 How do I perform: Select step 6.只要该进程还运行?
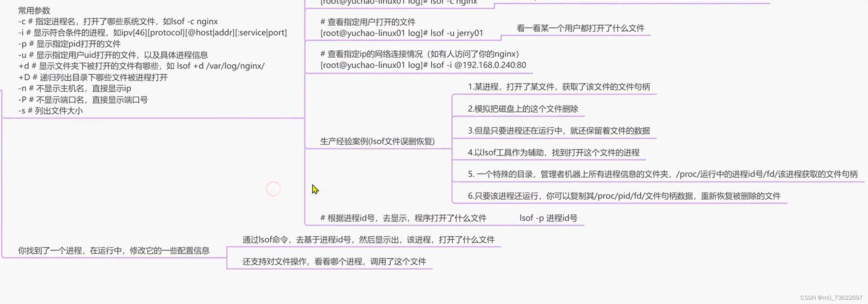pos(624,196)
